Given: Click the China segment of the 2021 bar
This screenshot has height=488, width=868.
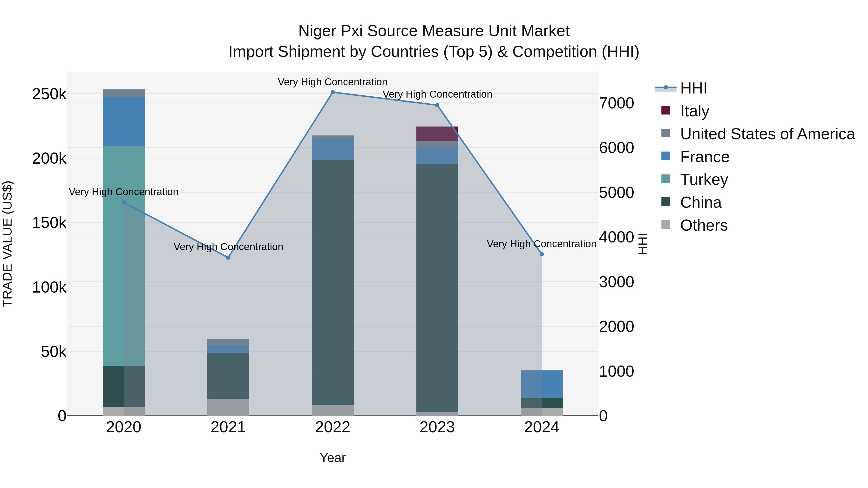Looking at the screenshot, I should (x=228, y=376).
